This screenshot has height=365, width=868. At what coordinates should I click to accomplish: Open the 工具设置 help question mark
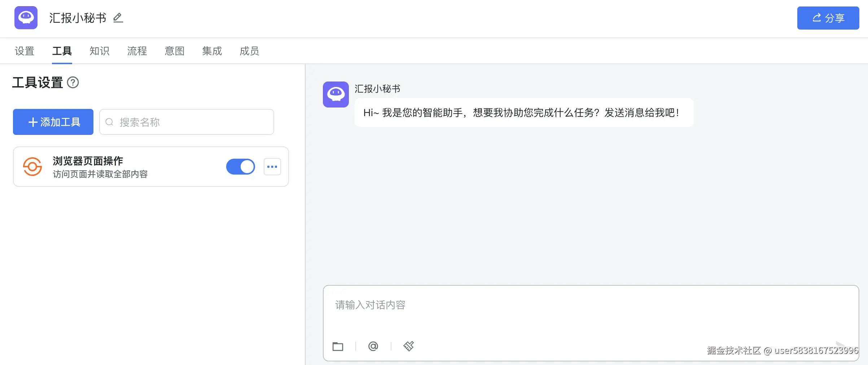click(x=73, y=83)
